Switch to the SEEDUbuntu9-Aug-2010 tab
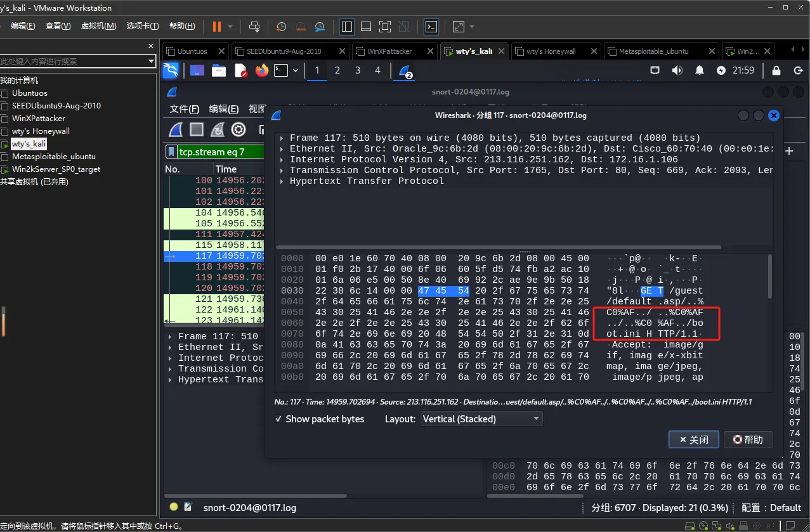This screenshot has width=810, height=532. pyautogui.click(x=284, y=51)
